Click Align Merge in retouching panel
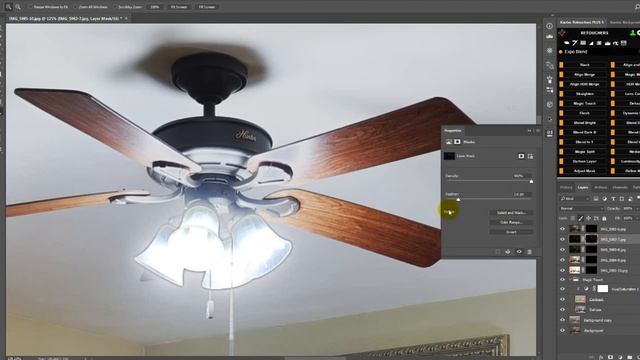Viewport: 640px width, 360px height. (x=584, y=75)
